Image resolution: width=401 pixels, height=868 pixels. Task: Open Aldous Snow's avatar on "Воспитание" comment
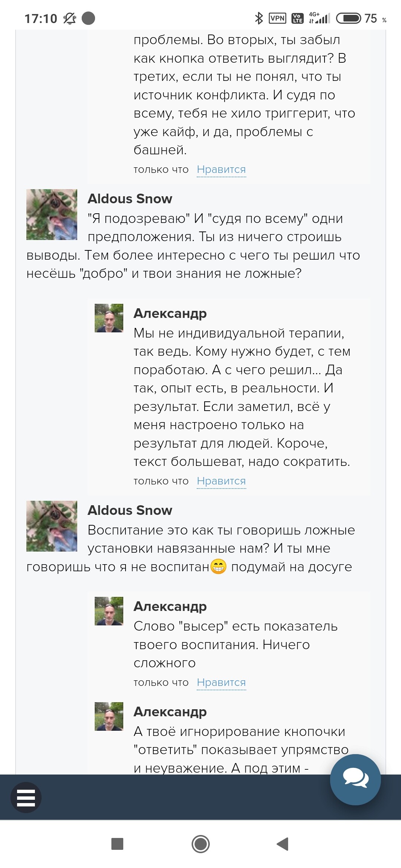(52, 526)
